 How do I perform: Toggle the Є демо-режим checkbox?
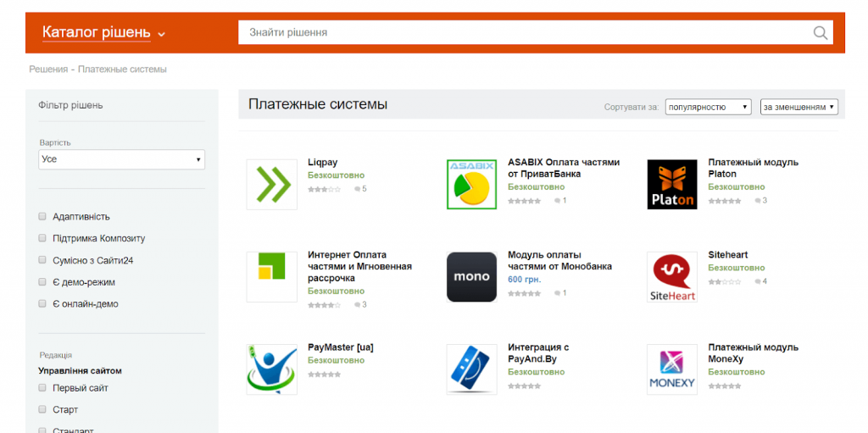pyautogui.click(x=42, y=282)
